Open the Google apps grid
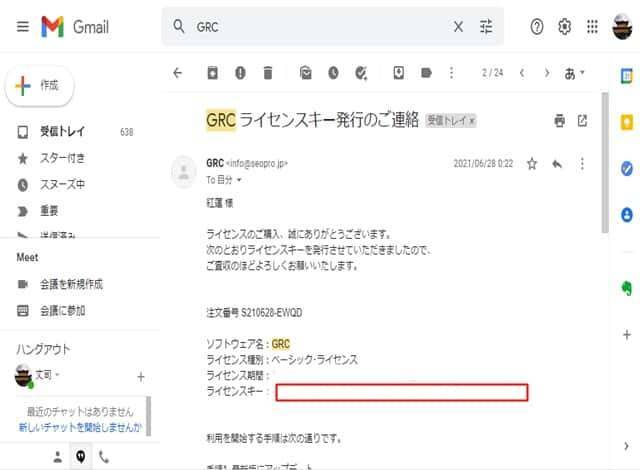Screen dimensions: 640x470 click(592, 27)
